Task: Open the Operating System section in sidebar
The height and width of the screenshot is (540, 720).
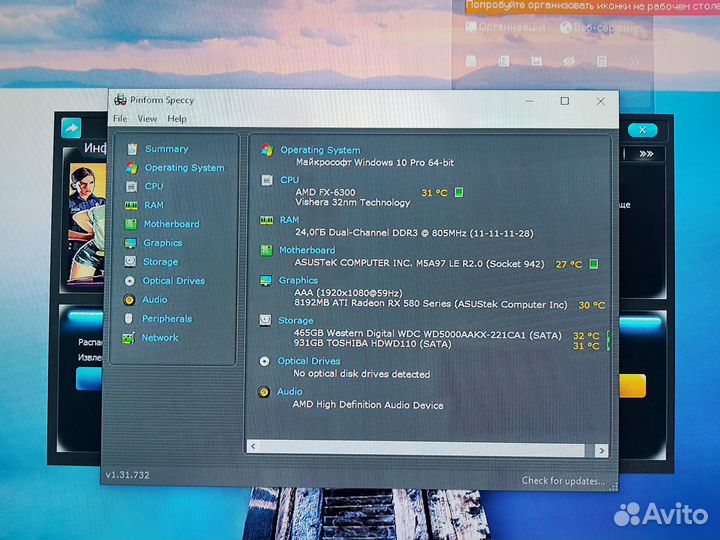Action: (x=185, y=168)
